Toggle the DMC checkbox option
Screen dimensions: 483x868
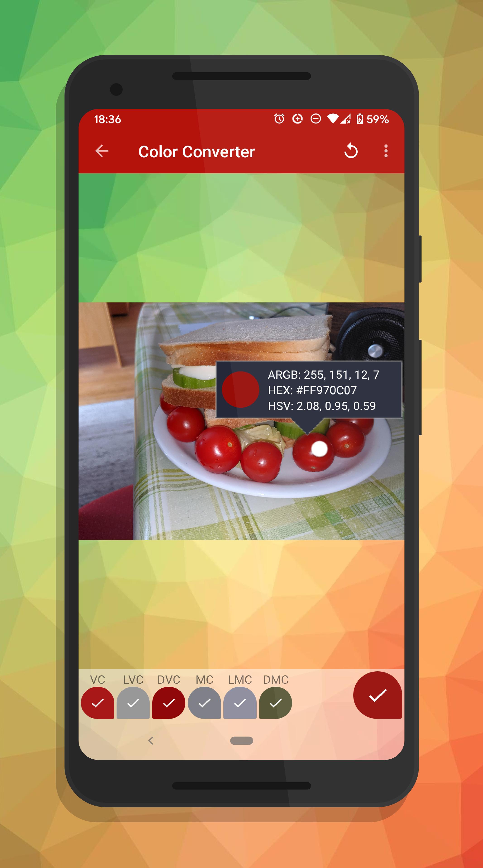[x=276, y=702]
